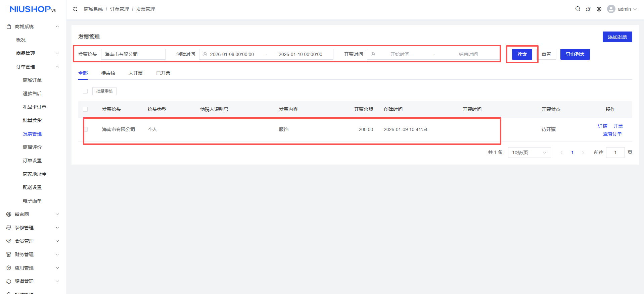Go to next page arrow in pagination
The width and height of the screenshot is (644, 294).
point(583,153)
